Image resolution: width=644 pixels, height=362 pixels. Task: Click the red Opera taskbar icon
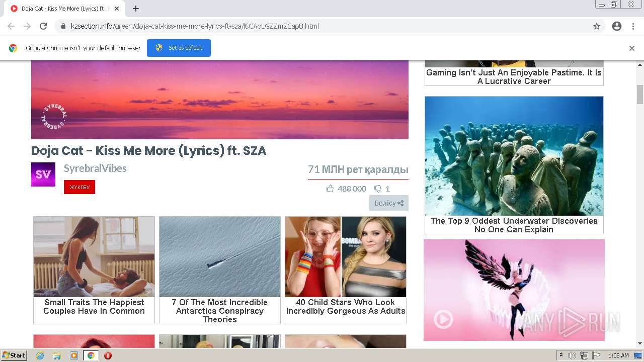108,355
